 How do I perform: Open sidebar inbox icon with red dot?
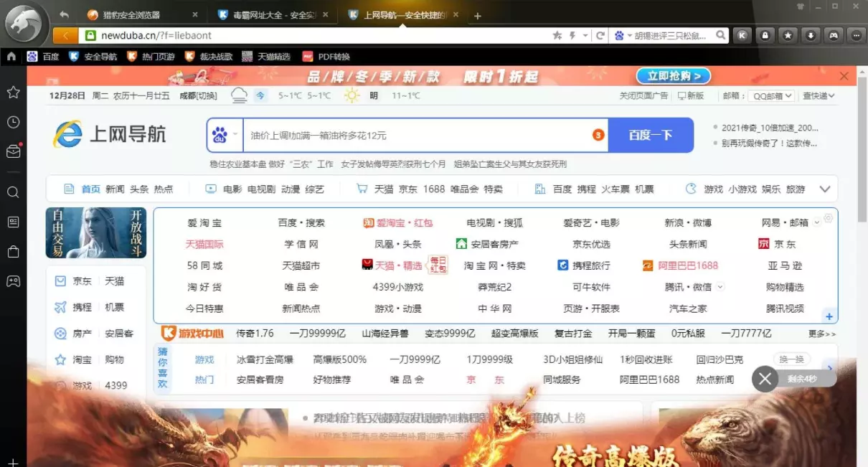coord(14,151)
